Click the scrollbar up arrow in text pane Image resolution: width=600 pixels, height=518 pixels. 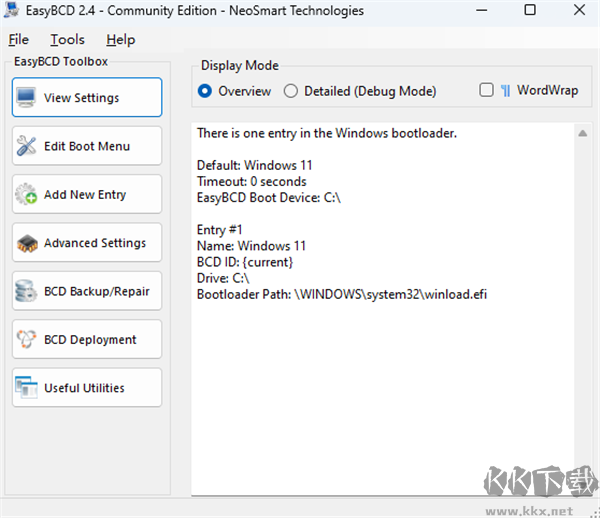point(582,133)
